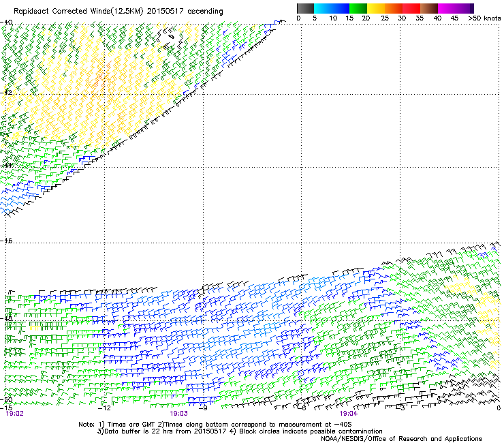The image size is (504, 443).
Task: Click the black contamination circle in the upper swath
Action: point(172,37)
